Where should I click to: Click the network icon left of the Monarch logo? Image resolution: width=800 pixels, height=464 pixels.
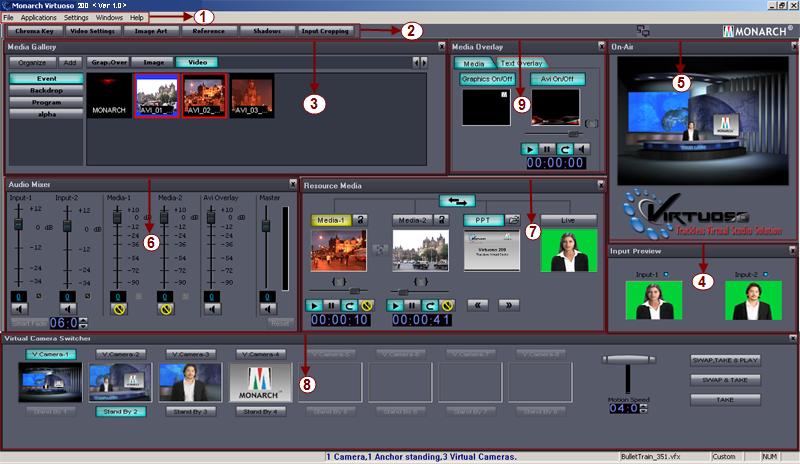click(643, 31)
